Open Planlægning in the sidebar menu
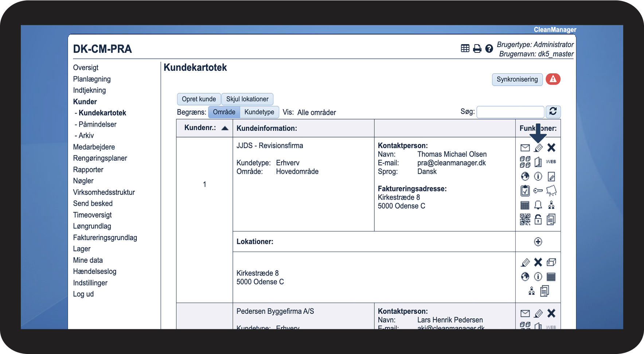644x354 pixels. pos(92,79)
